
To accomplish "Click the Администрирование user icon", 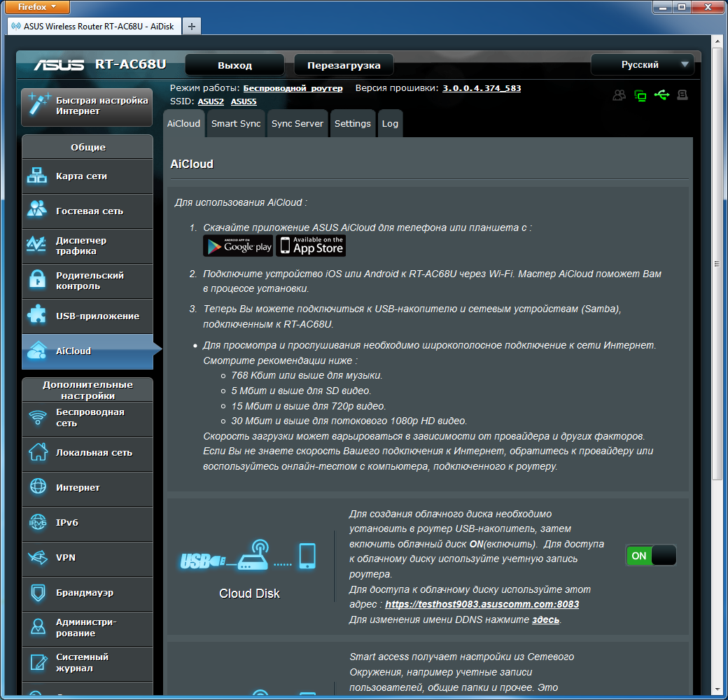I will (x=38, y=626).
